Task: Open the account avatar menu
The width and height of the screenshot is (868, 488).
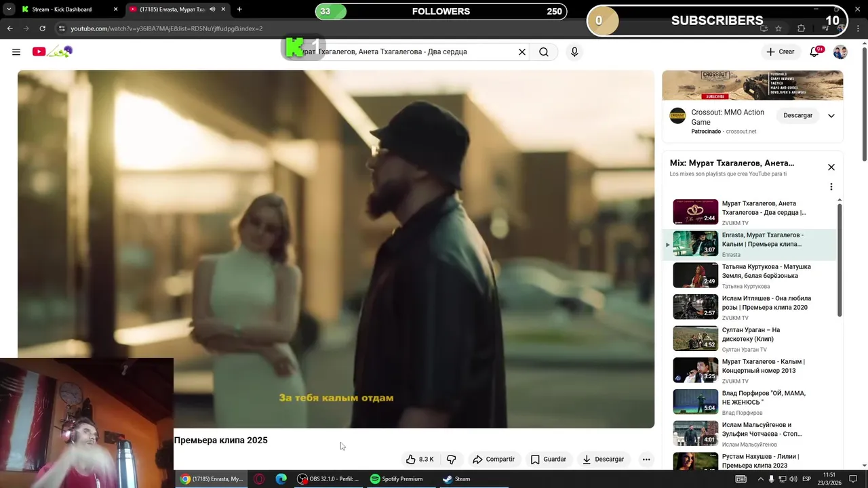Action: pos(840,52)
